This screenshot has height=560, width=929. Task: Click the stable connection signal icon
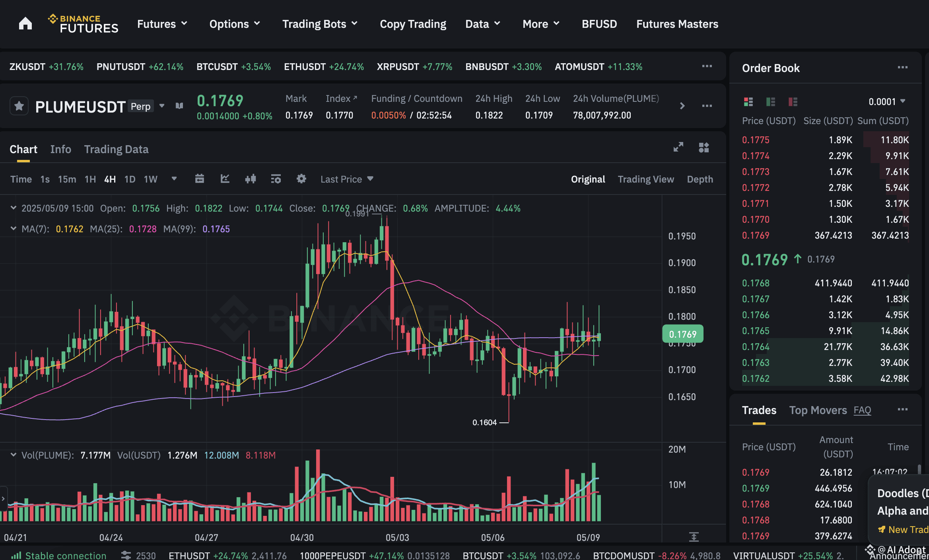click(16, 555)
